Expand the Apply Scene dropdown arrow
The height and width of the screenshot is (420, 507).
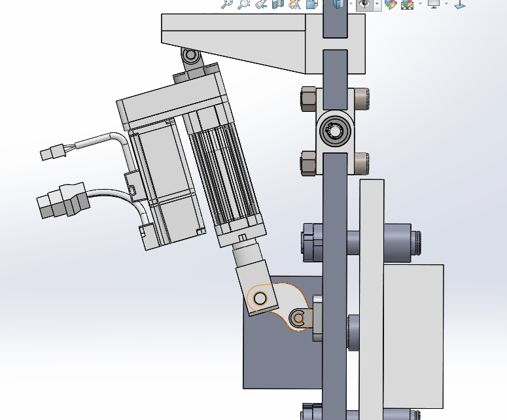coord(419,4)
